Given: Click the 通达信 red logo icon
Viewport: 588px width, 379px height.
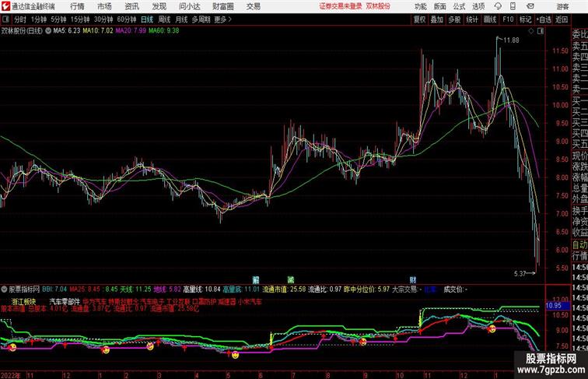Looking at the screenshot, I should 5,6.
